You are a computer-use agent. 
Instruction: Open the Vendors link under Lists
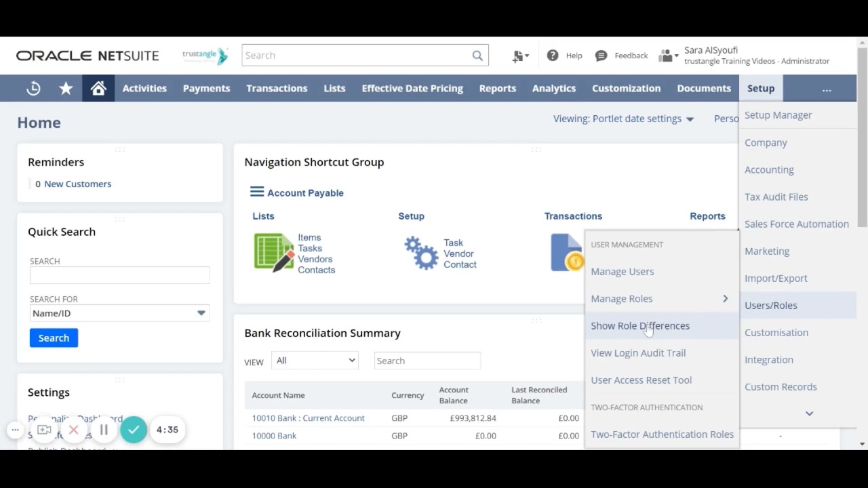(x=315, y=259)
